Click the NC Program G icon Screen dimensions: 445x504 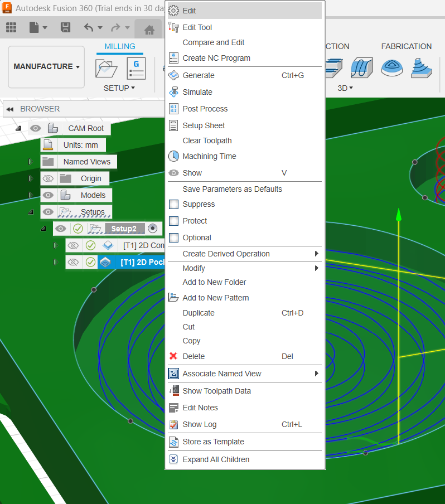click(x=136, y=69)
